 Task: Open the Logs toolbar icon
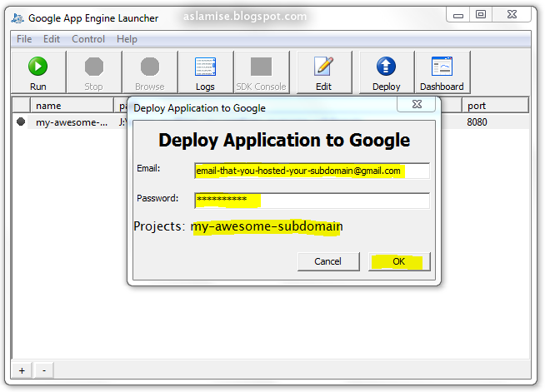(205, 67)
